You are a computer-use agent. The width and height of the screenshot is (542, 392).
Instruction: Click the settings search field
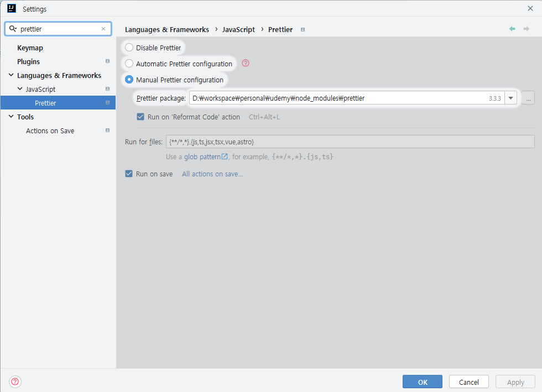[x=58, y=29]
